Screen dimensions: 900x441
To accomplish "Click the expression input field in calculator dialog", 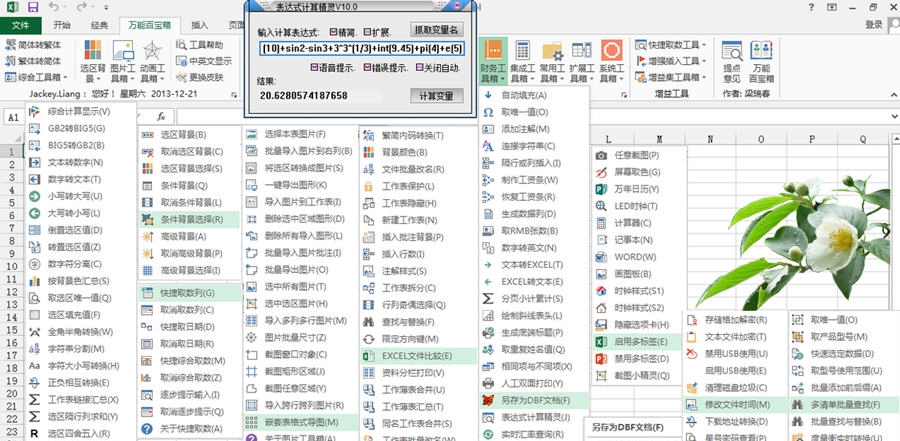I will pyautogui.click(x=362, y=49).
